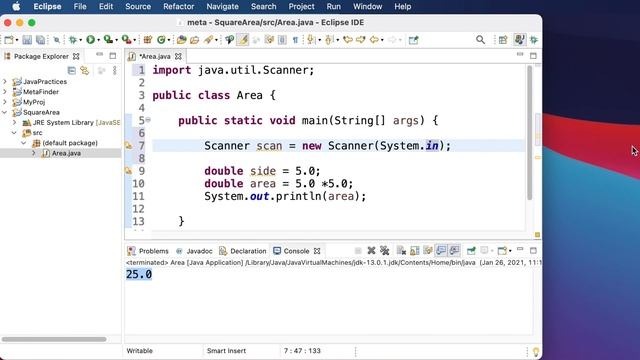Click the Save All toolbar icon
The image size is (640, 360).
point(40,40)
